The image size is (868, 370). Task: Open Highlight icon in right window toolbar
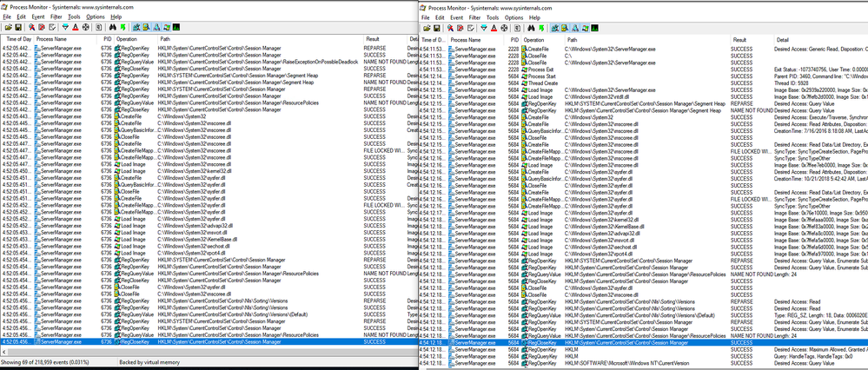point(494,27)
